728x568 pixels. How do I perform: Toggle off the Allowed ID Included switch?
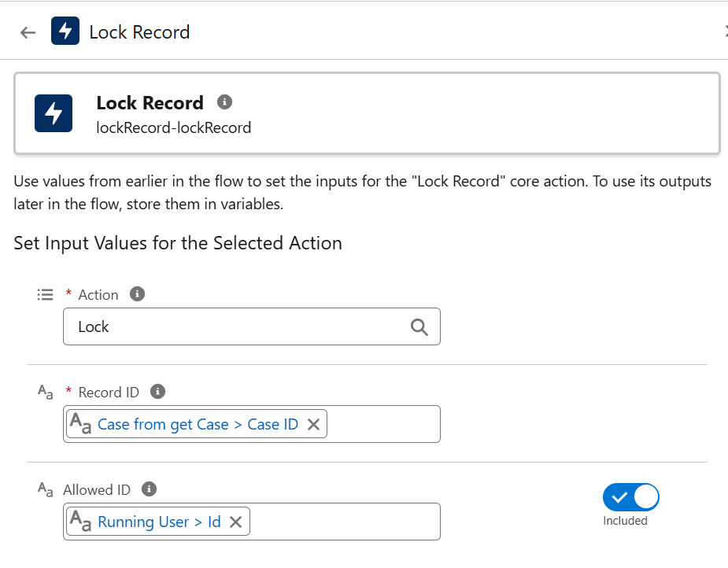coord(630,497)
